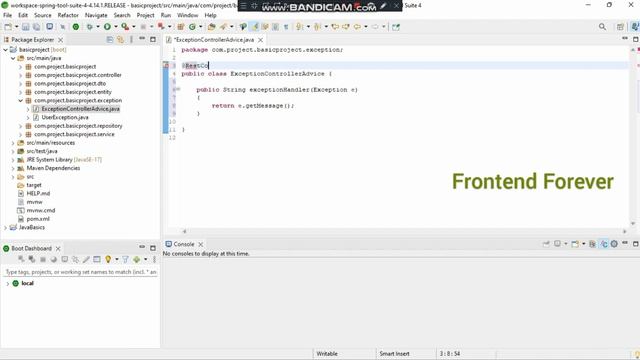The image size is (640, 360).
Task: Maximize the Package Explorer panel
Action: 153,40
